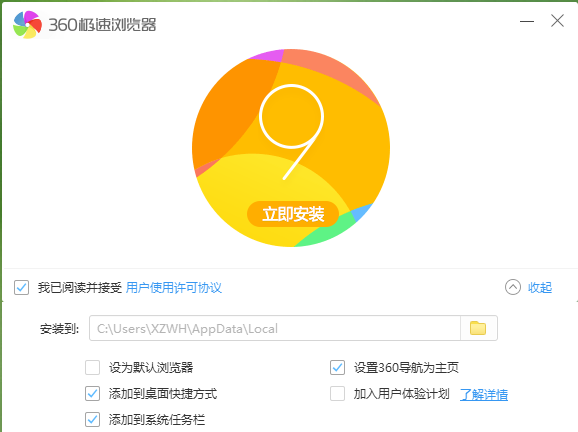Image resolution: width=578 pixels, height=432 pixels.
Task: Collapse options with the 收起 arrow icon
Action: pyautogui.click(x=513, y=287)
